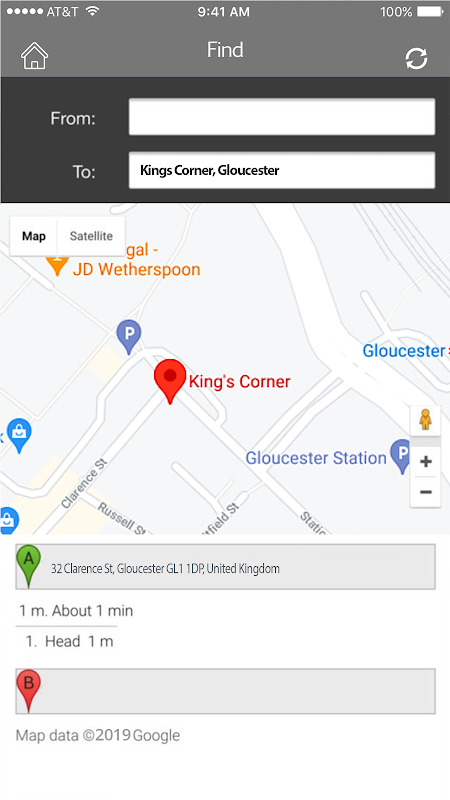This screenshot has height=800, width=450.
Task: Select the red King's Corner map pin
Action: pos(170,381)
